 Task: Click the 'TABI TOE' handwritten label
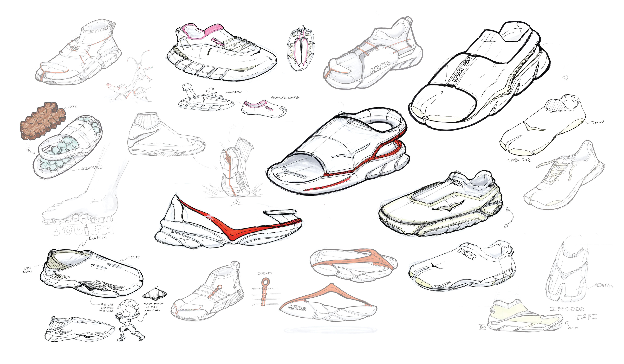[x=519, y=160]
